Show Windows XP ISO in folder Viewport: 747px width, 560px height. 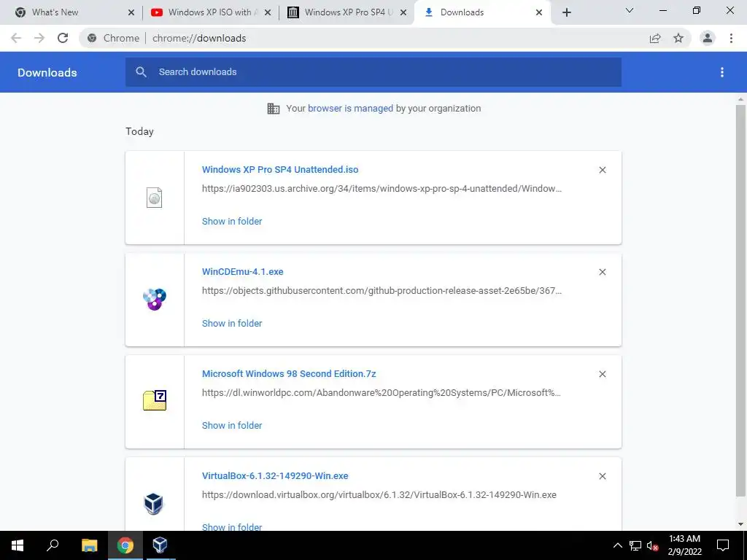click(x=232, y=221)
